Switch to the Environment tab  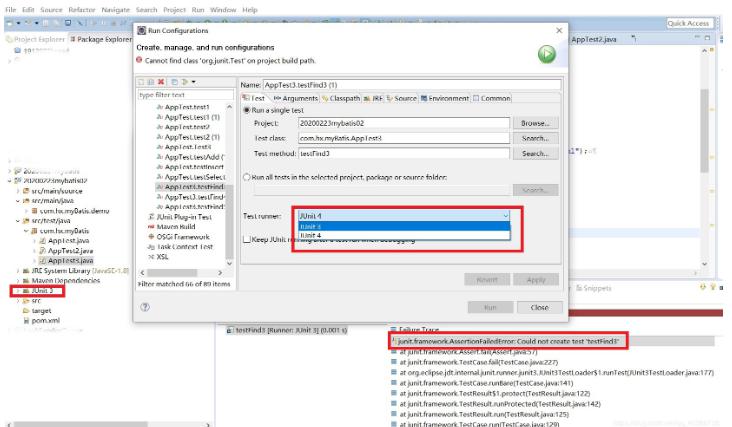(x=444, y=98)
